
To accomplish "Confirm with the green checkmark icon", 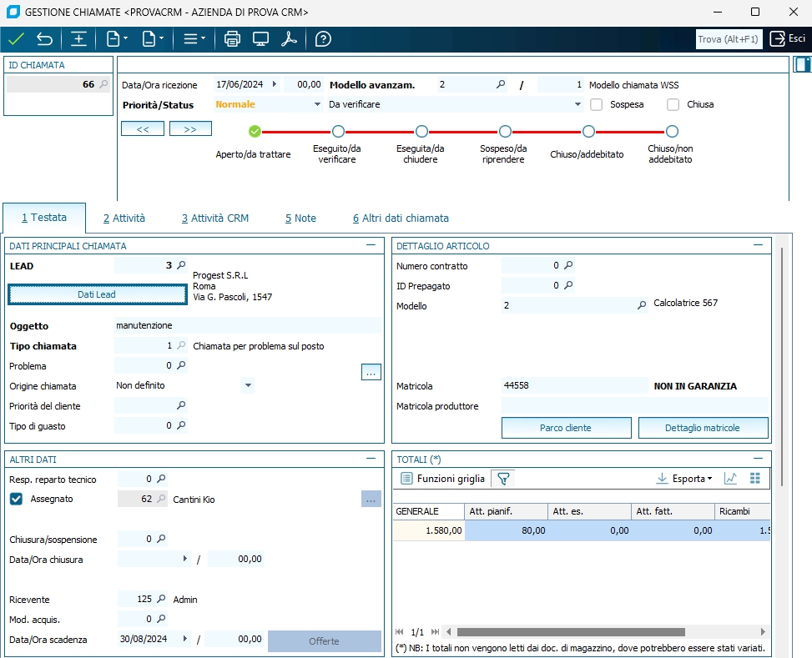I will (16, 39).
